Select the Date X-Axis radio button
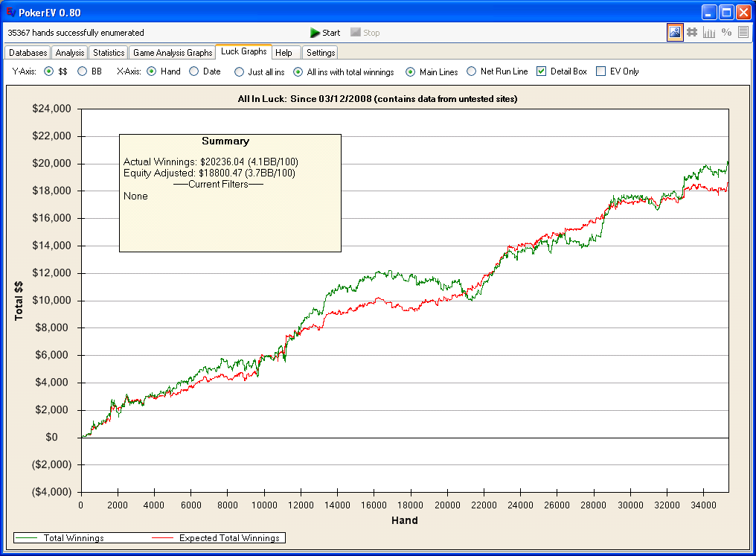756x556 pixels. 193,71
